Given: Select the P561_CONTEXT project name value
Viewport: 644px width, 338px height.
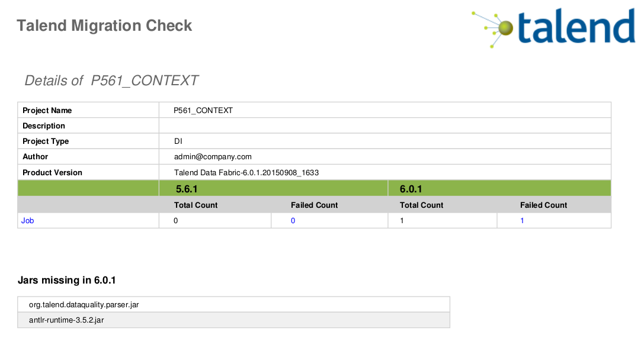Looking at the screenshot, I should click(x=203, y=110).
